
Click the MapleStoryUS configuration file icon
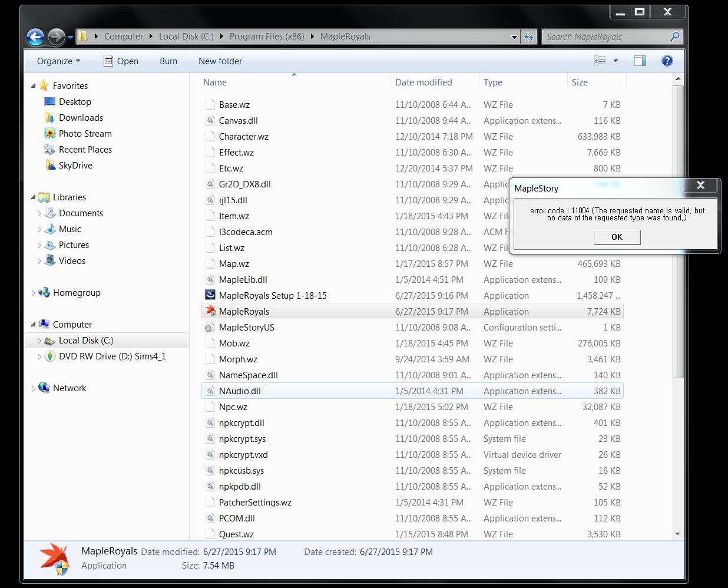[x=210, y=328]
